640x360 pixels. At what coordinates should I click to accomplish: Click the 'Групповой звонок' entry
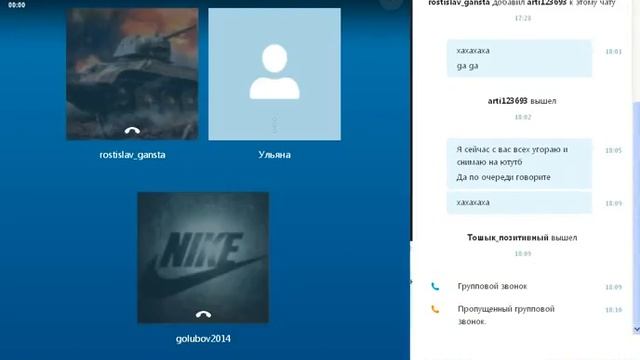(x=492, y=287)
